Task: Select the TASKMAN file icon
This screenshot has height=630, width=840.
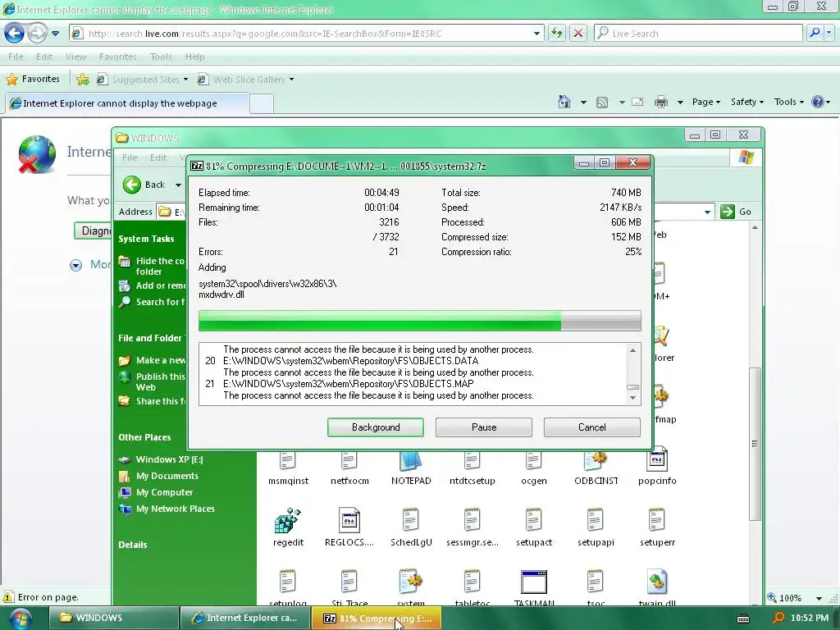Action: pos(534,587)
